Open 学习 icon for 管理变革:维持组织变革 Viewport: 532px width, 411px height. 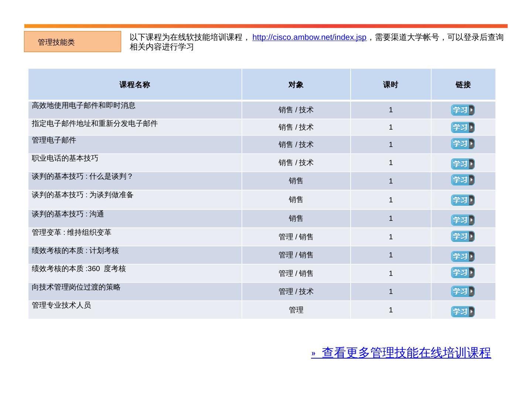pos(463,236)
